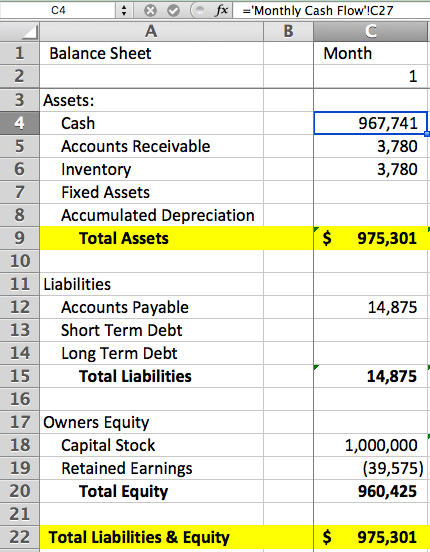
Task: Select row 4 header
Action: tap(19, 123)
